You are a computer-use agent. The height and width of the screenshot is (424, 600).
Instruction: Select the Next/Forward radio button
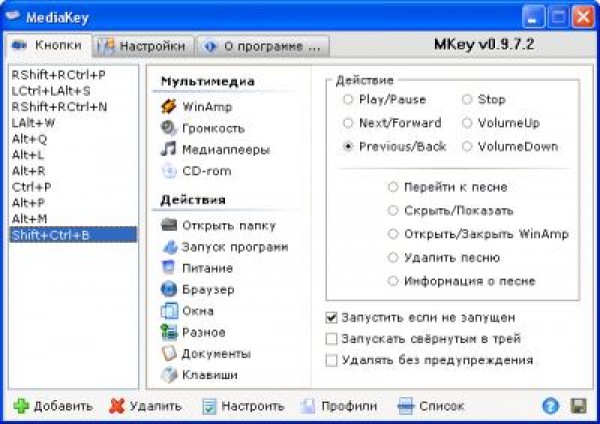tap(348, 123)
